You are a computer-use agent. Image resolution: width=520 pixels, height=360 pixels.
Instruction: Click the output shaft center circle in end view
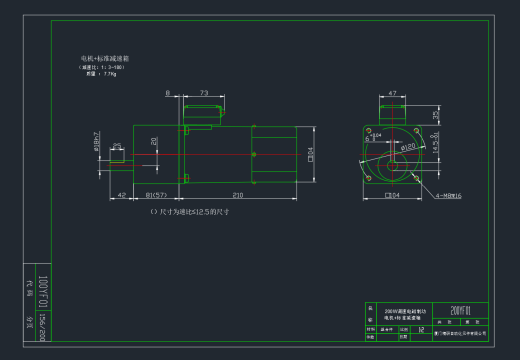pyautogui.click(x=392, y=165)
